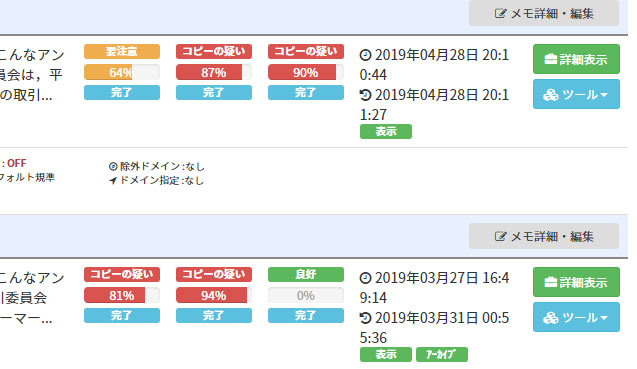Image resolution: width=637 pixels, height=369 pixels.
Task: Open 詳細表示 for the 2019年04月28日 entry
Action: pyautogui.click(x=576, y=59)
